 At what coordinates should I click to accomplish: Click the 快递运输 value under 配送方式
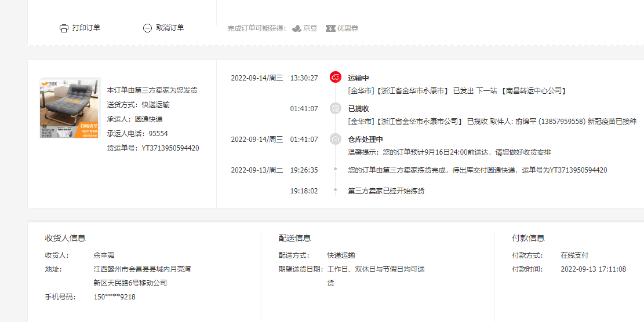[341, 255]
